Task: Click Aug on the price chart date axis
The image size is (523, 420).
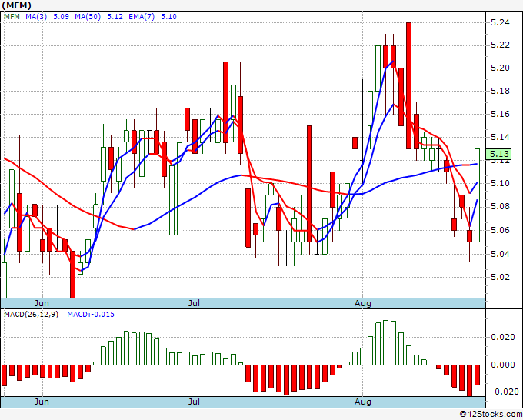Action: (x=362, y=303)
